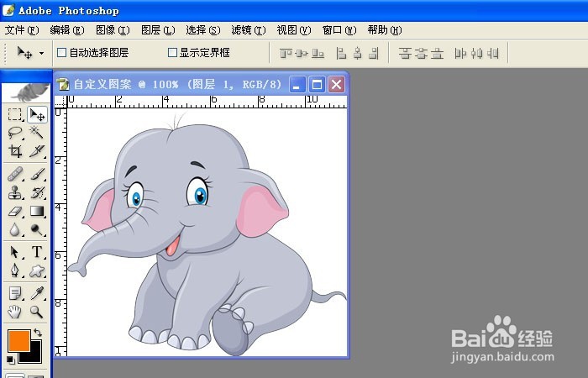This screenshot has width=588, height=378.
Task: Enable 自动选择图层 checkbox
Action: [x=61, y=52]
